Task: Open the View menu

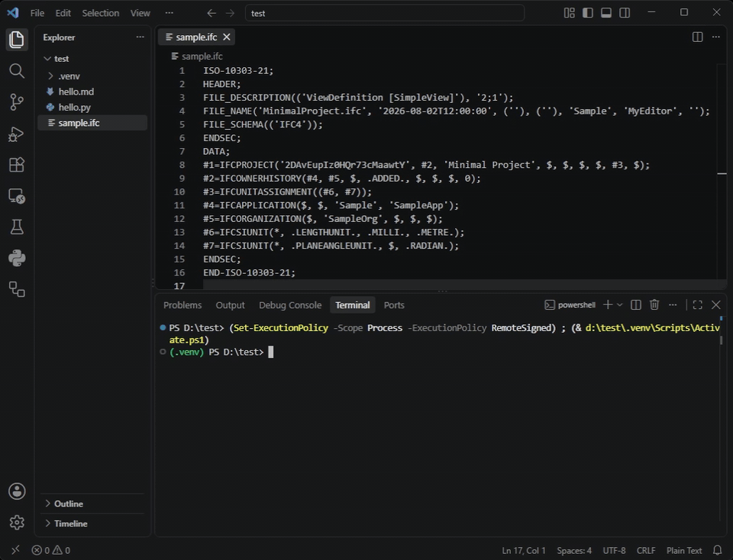Action: pyautogui.click(x=140, y=13)
